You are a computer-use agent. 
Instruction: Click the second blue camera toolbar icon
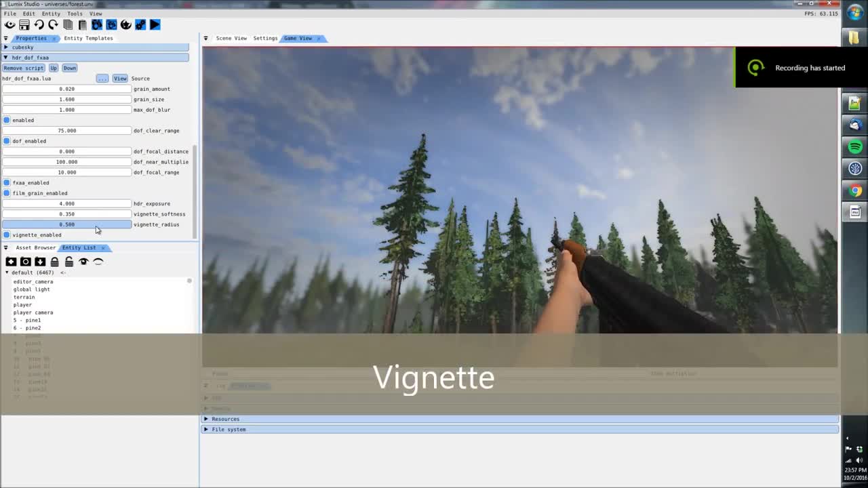tap(111, 25)
